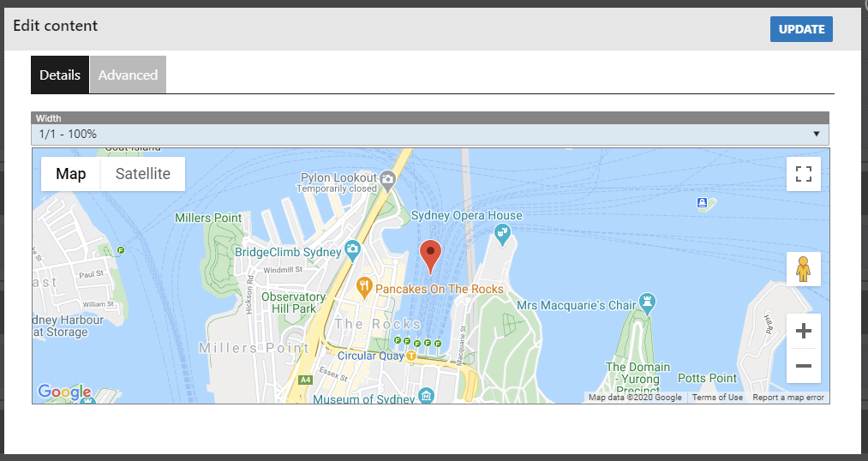Click Report a map error link
868x461 pixels.
point(788,398)
